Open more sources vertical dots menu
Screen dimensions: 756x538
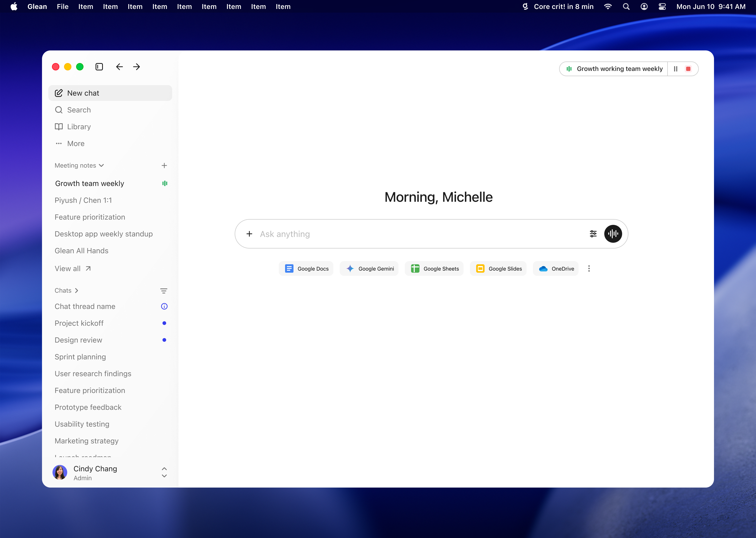click(x=589, y=269)
